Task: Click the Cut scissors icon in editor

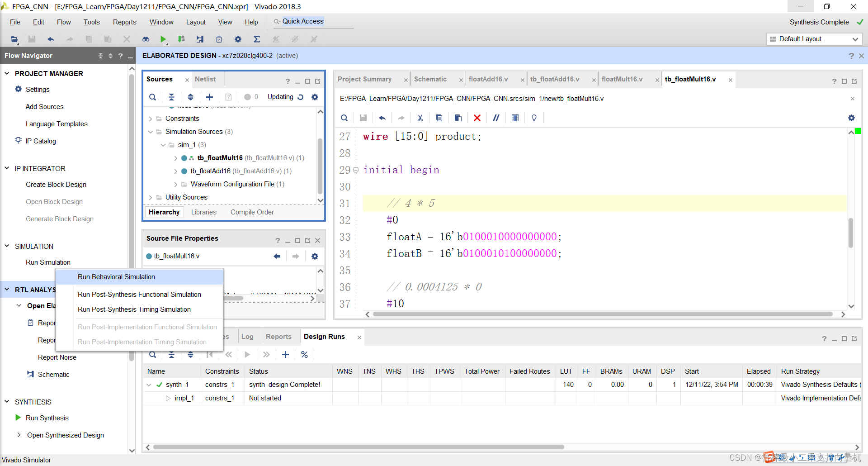Action: point(420,118)
